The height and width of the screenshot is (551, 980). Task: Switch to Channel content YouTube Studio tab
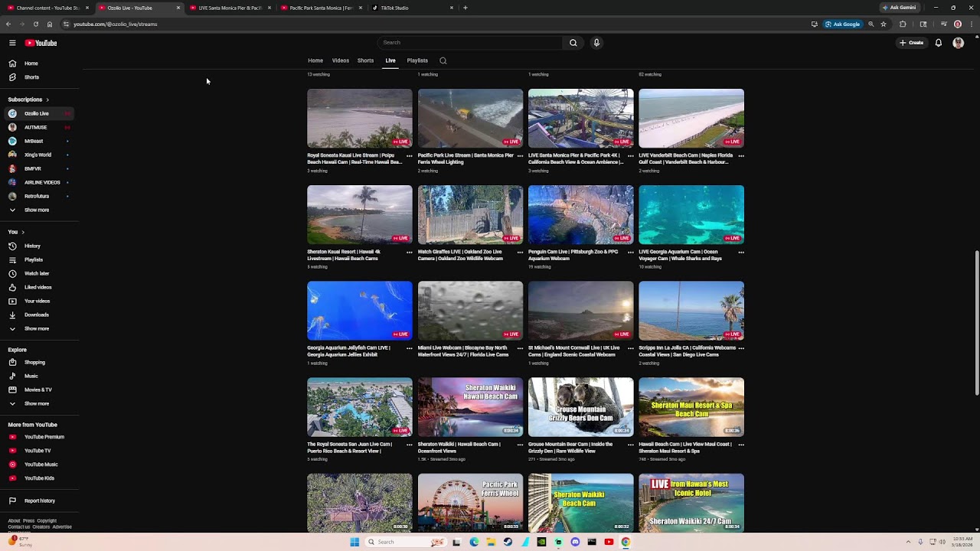(x=48, y=8)
